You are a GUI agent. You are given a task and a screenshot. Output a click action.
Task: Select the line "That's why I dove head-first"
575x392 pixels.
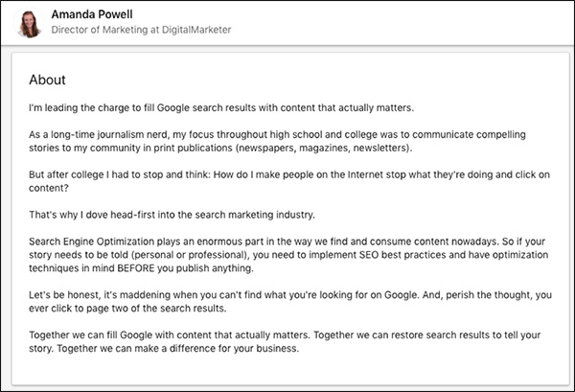tap(172, 215)
